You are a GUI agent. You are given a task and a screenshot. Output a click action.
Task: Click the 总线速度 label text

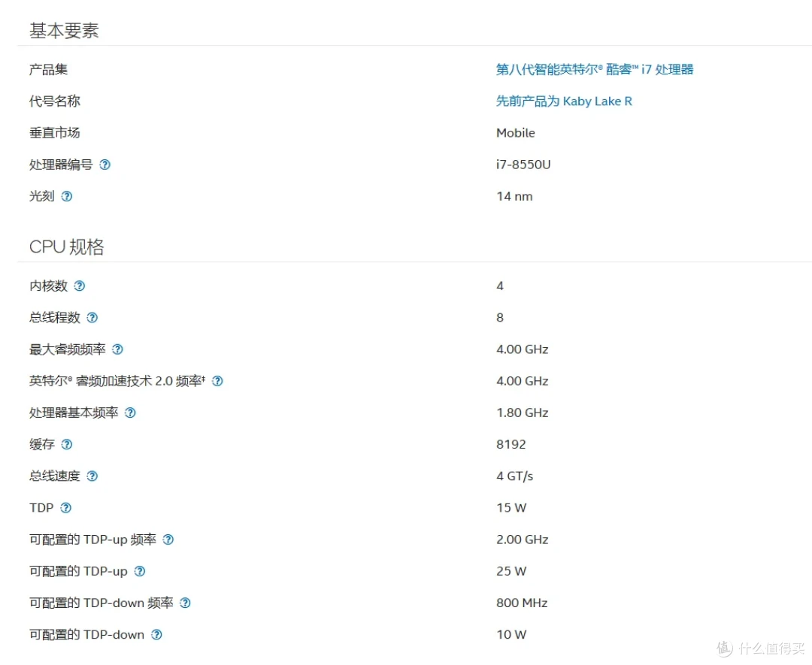pyautogui.click(x=54, y=476)
